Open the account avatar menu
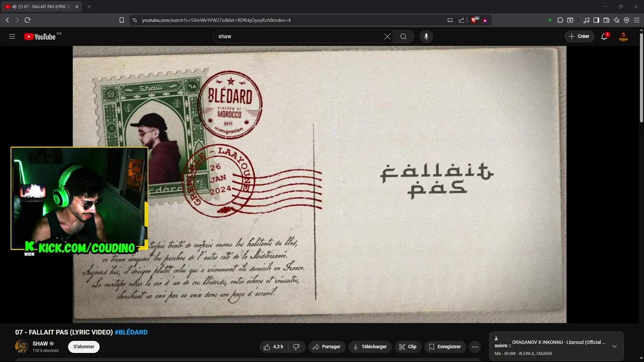Image resolution: width=644 pixels, height=362 pixels. pos(623,36)
